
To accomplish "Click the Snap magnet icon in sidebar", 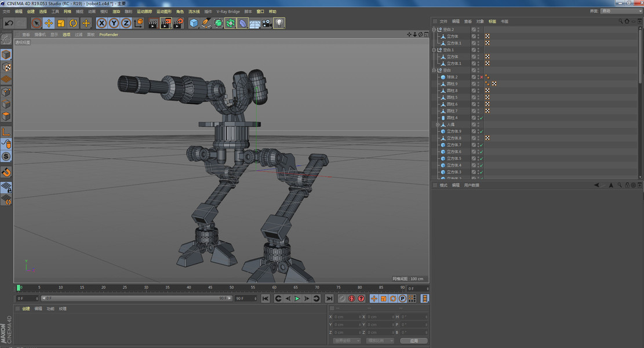I will [6, 172].
